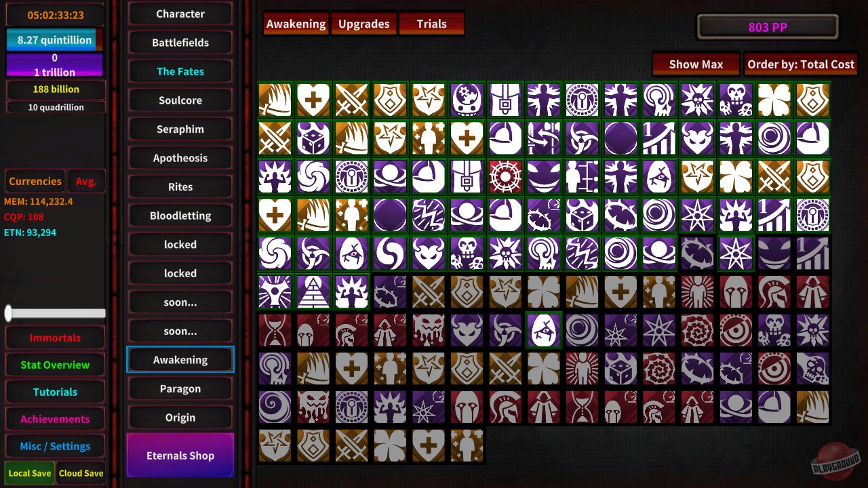The height and width of the screenshot is (488, 868).
Task: Click the white slider handle on left panel
Action: (8, 313)
